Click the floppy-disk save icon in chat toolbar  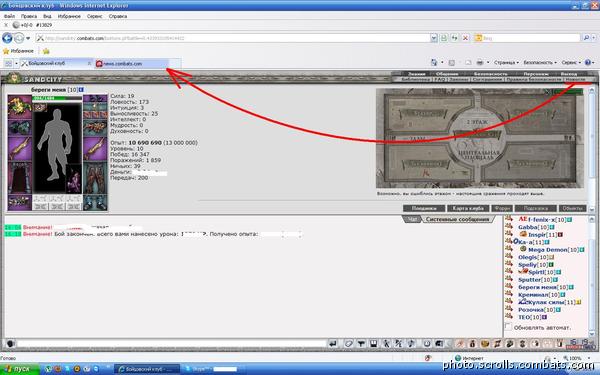point(373,344)
